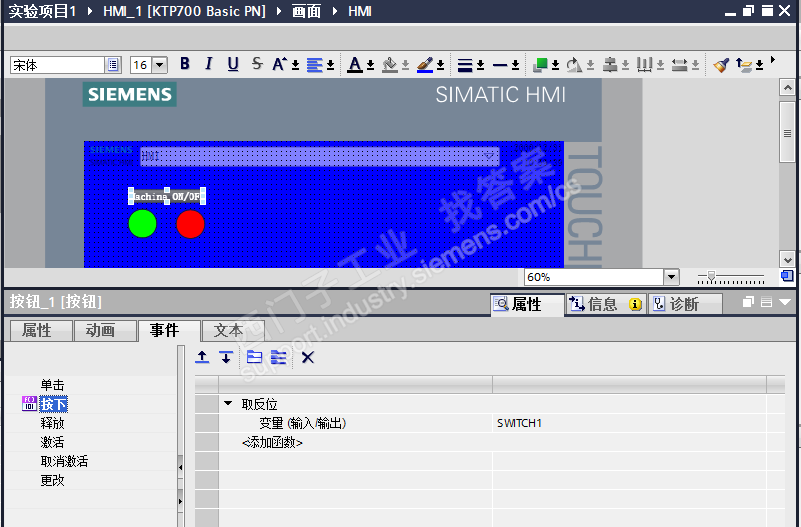
Task: Click the font size increase icon
Action: click(279, 64)
